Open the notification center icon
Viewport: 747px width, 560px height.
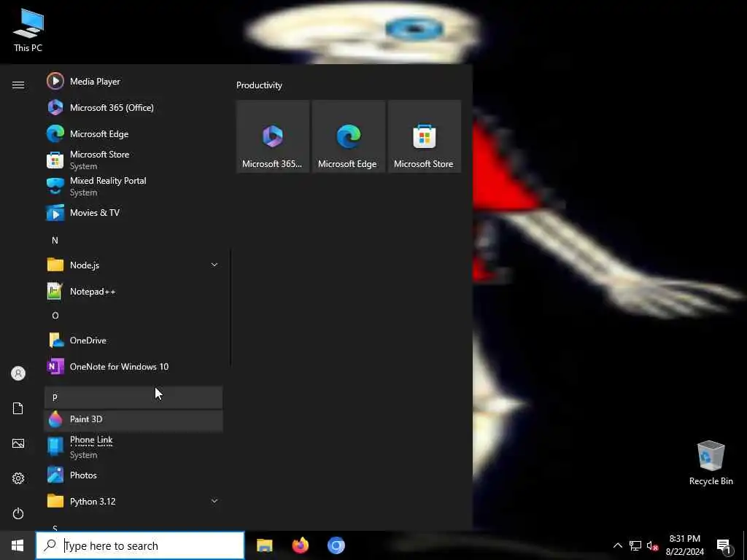[x=724, y=545]
